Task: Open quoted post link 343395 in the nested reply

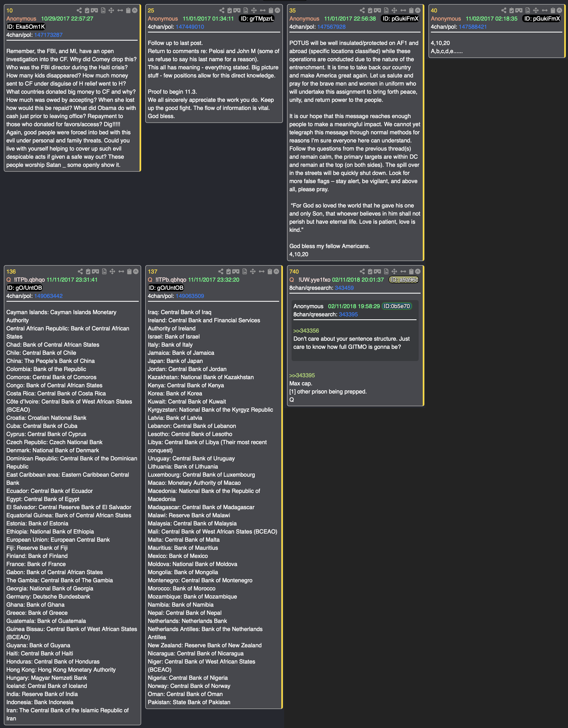Action: (x=348, y=314)
